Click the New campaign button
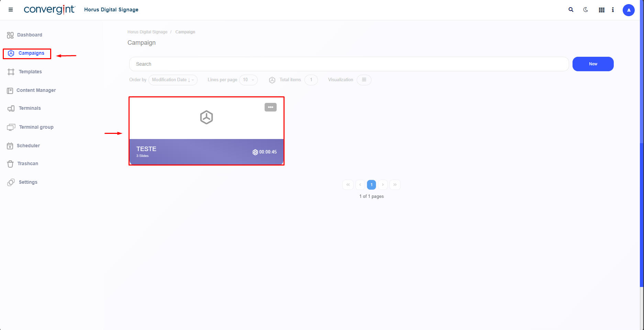This screenshot has width=644, height=330. (593, 64)
